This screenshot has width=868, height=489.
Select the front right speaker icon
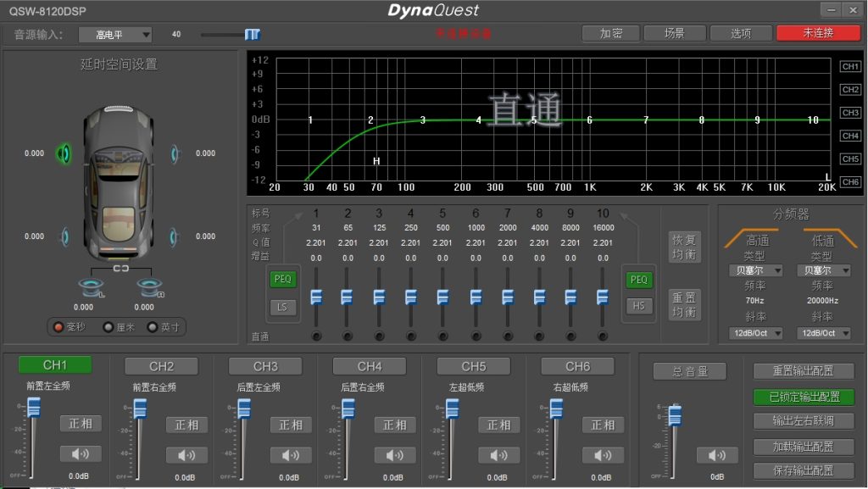coord(175,153)
